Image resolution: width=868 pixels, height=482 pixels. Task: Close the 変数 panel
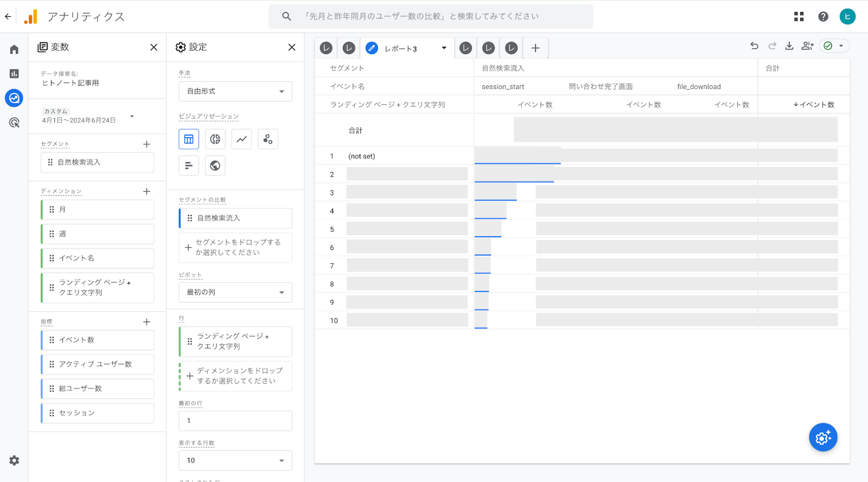[x=154, y=47]
